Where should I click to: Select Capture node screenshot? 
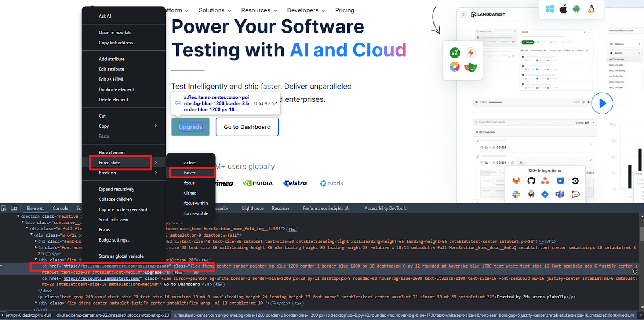[x=124, y=209]
